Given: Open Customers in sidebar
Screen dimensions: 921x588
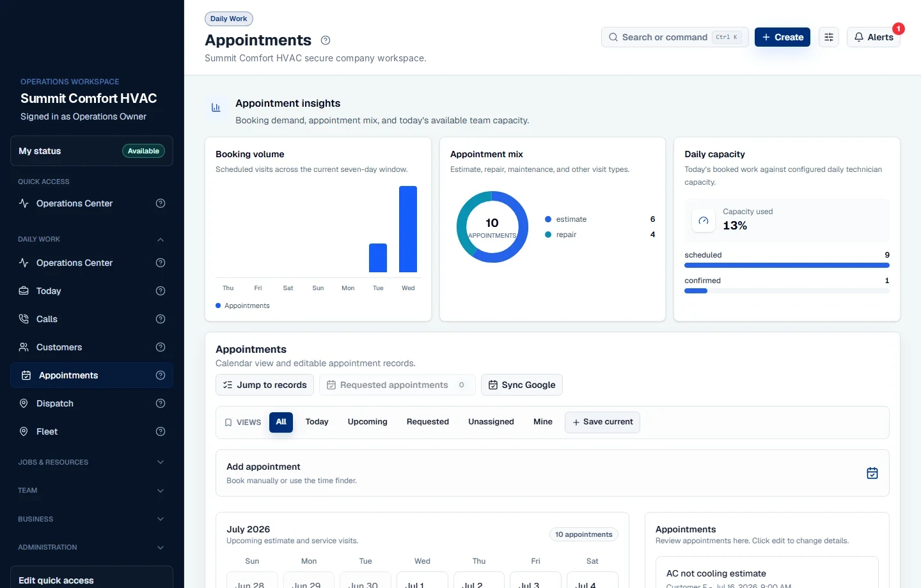Looking at the screenshot, I should click(x=91, y=347).
